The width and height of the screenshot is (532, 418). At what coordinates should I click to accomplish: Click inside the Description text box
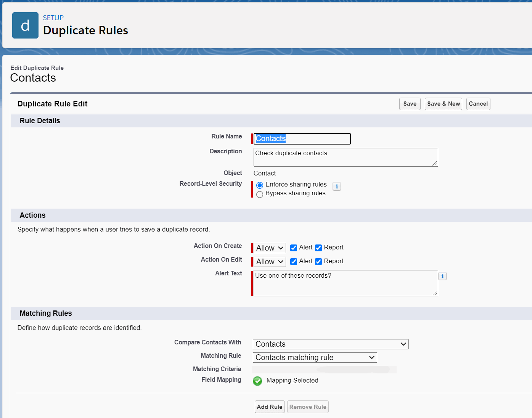tap(345, 157)
